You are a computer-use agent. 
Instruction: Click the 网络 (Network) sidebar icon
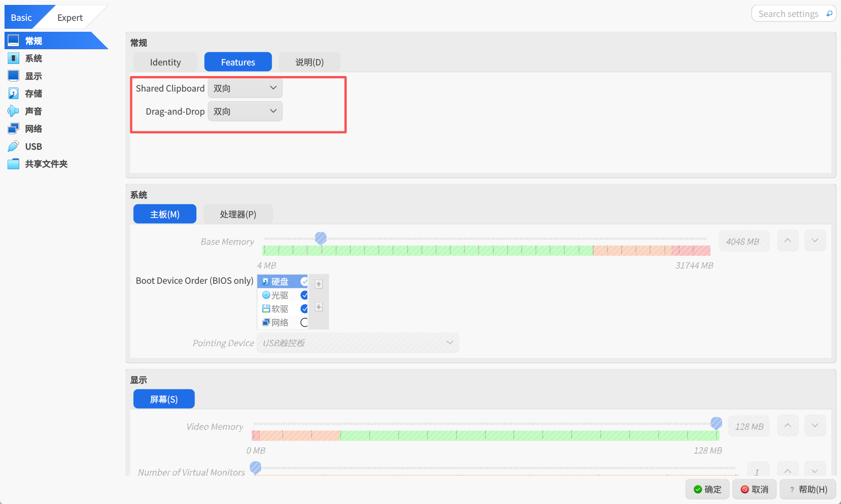coord(13,129)
